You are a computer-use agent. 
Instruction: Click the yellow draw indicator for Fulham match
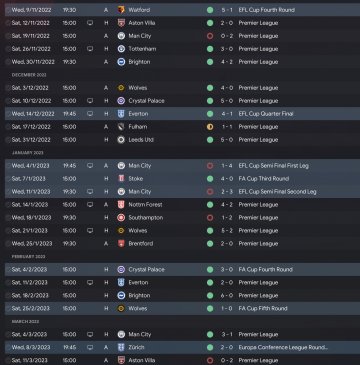tap(210, 127)
